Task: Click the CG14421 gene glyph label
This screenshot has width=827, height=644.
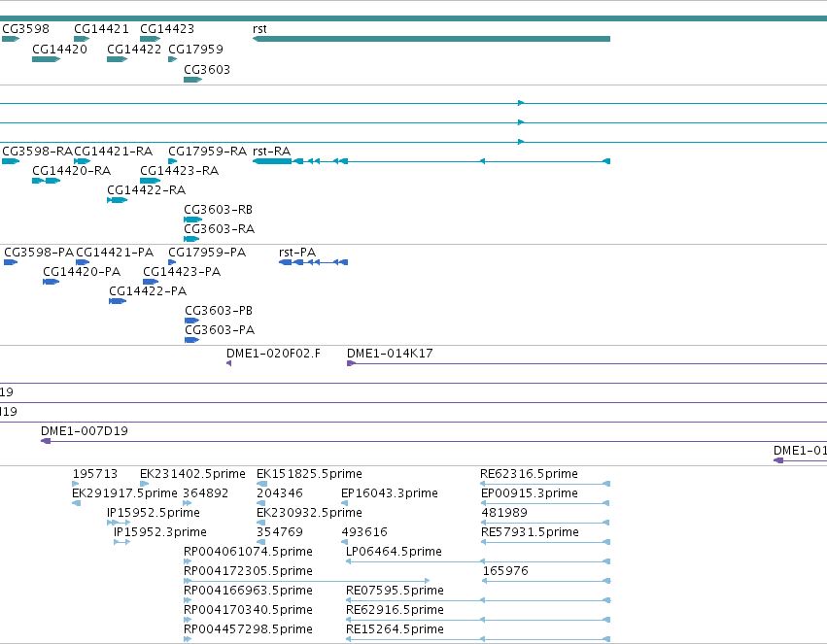Action: tap(101, 29)
